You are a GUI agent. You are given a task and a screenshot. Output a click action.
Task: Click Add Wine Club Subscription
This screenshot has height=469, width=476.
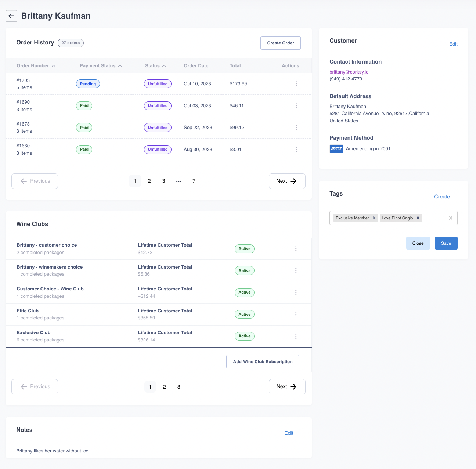263,362
